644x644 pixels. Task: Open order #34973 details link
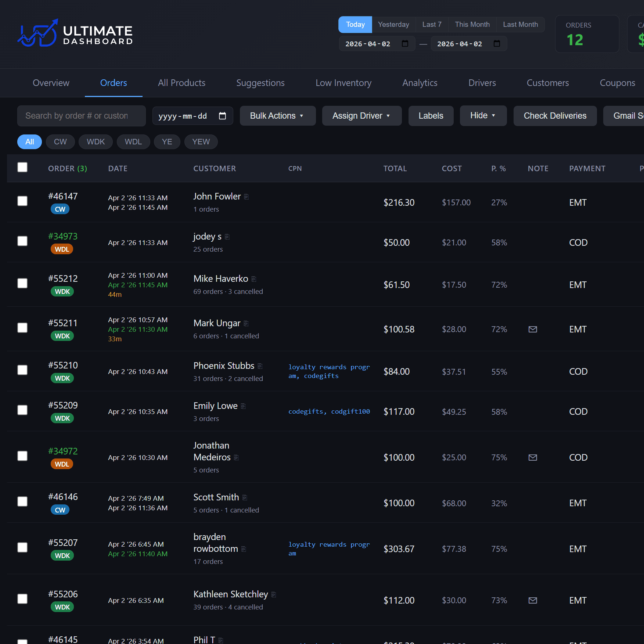click(x=63, y=236)
